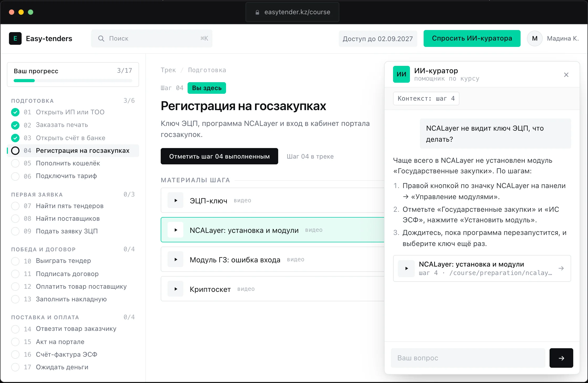Open the Трек breadcrumb

tap(168, 70)
